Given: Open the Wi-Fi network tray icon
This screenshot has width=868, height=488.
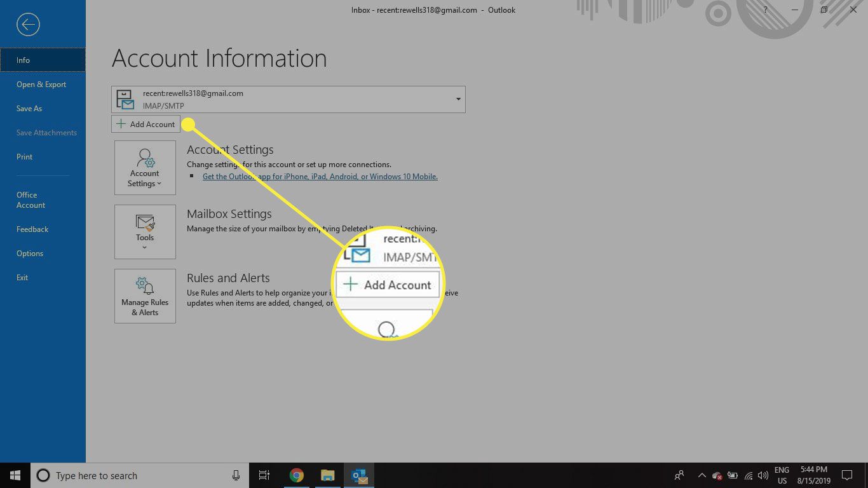Looking at the screenshot, I should tap(748, 475).
